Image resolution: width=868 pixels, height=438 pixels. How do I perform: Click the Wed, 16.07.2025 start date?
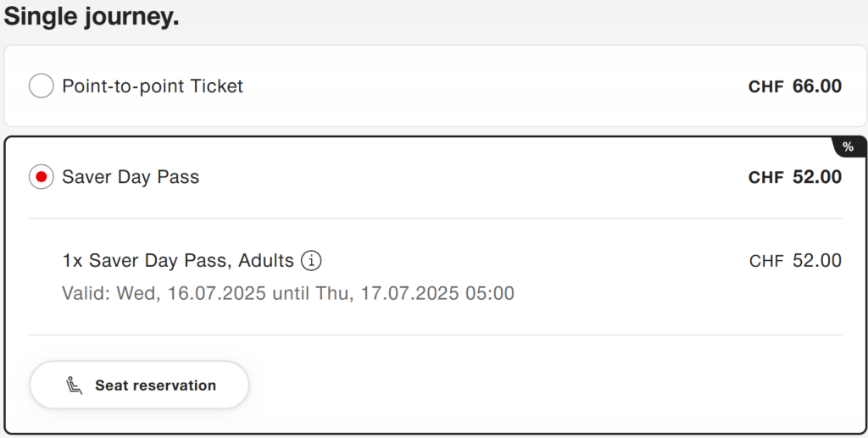[x=191, y=293]
